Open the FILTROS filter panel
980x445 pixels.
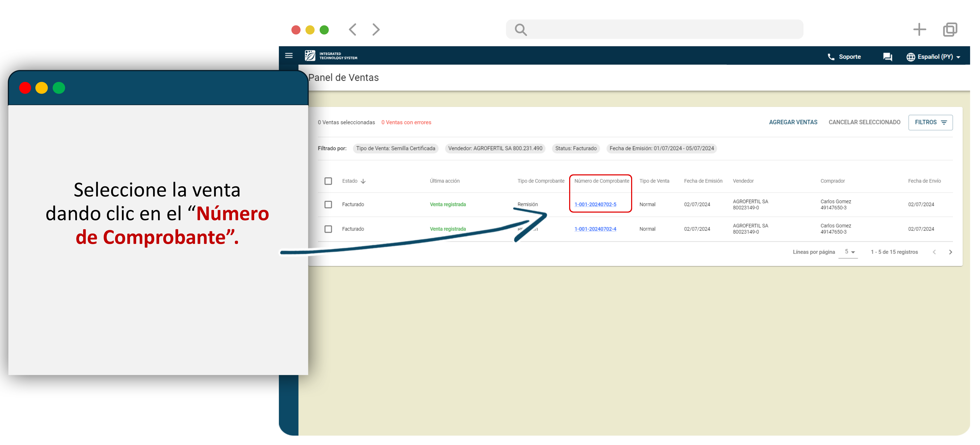tap(930, 123)
